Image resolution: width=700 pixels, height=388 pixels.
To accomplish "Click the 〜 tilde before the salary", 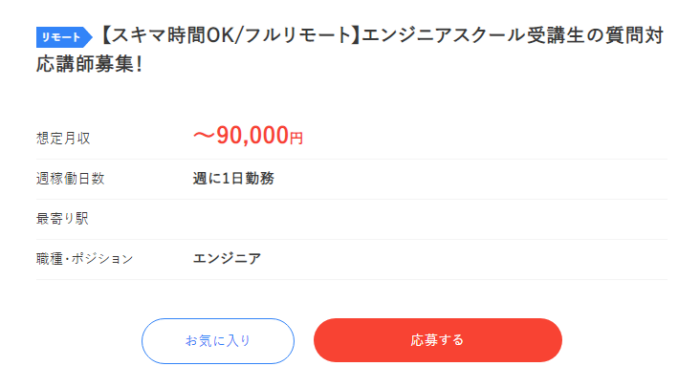I will pyautogui.click(x=204, y=136).
